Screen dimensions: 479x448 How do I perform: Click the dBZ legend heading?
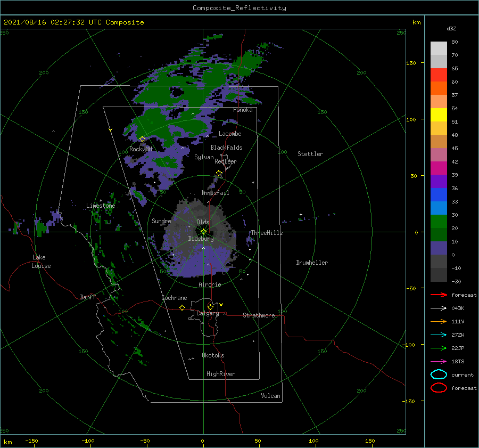[451, 29]
